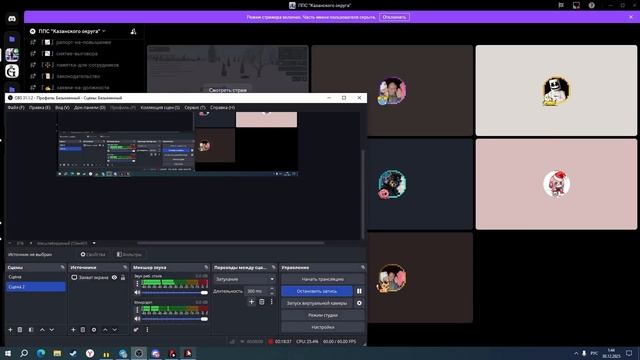Click the blue Stop Recording button
The height and width of the screenshot is (360, 640).
click(317, 291)
